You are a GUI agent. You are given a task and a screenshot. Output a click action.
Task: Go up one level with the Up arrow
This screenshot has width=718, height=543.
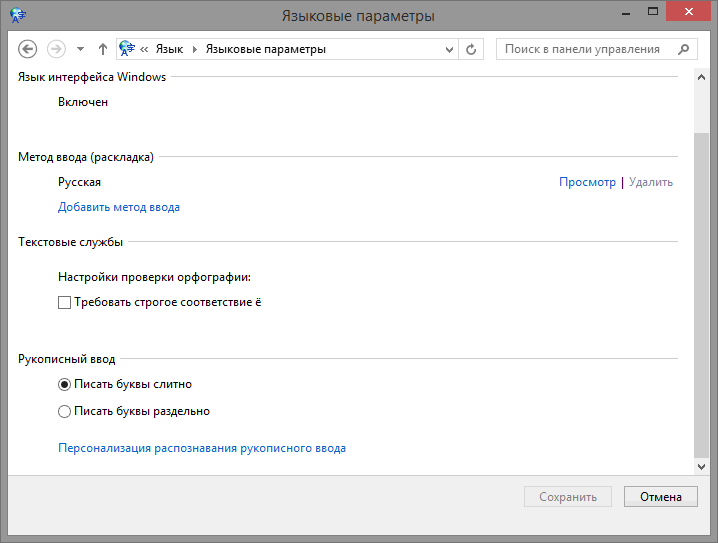(102, 49)
